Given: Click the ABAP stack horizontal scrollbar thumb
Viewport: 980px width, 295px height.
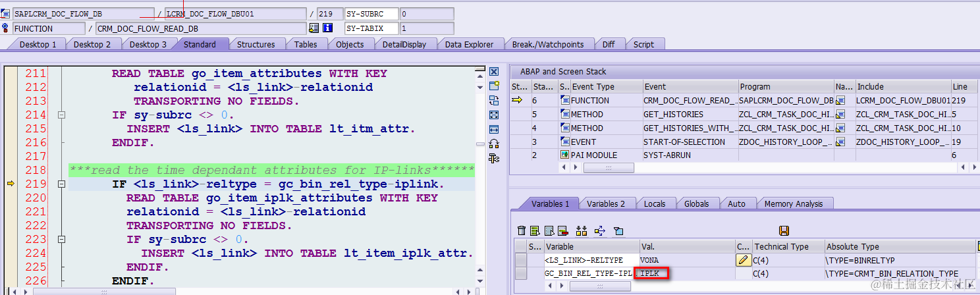Looking at the screenshot, I should pos(609,168).
